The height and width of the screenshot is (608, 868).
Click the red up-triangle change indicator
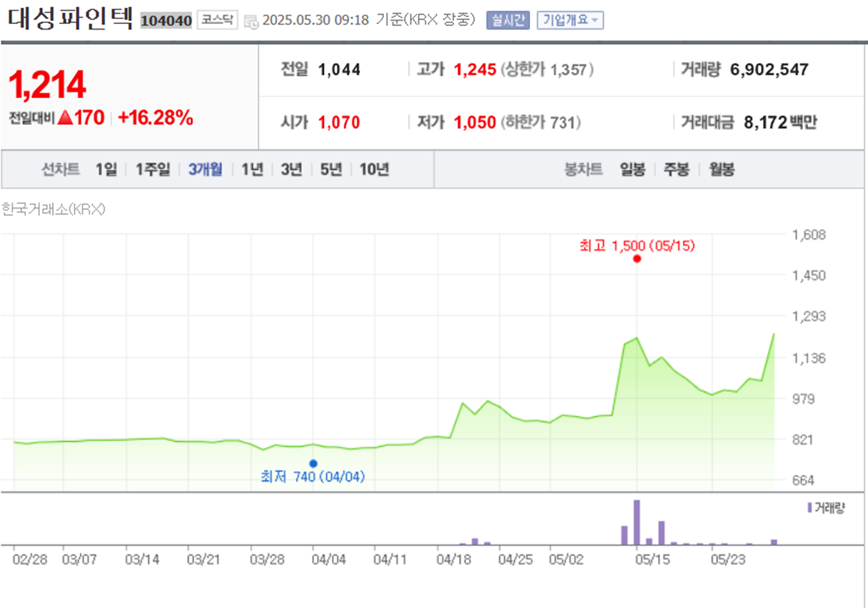[65, 117]
